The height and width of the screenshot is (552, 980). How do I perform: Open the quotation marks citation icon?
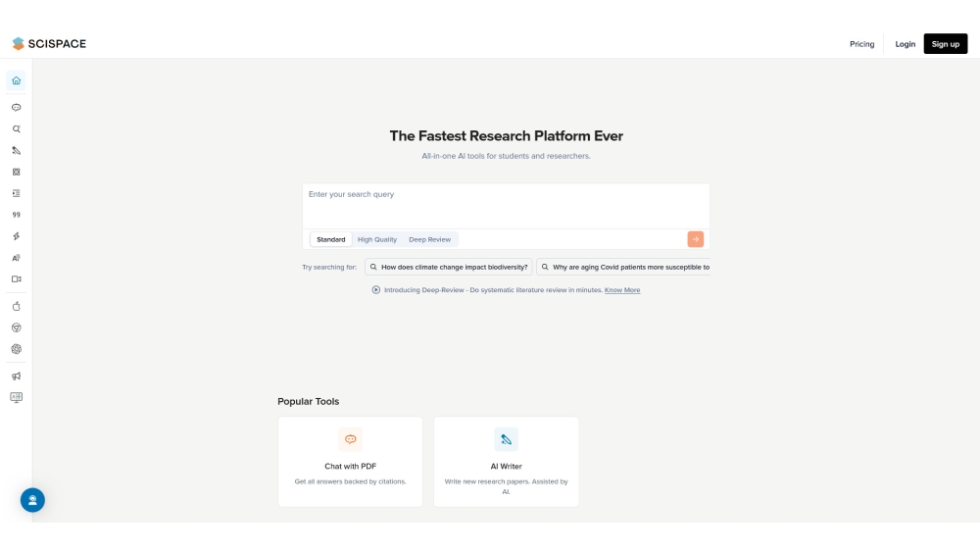point(16,215)
